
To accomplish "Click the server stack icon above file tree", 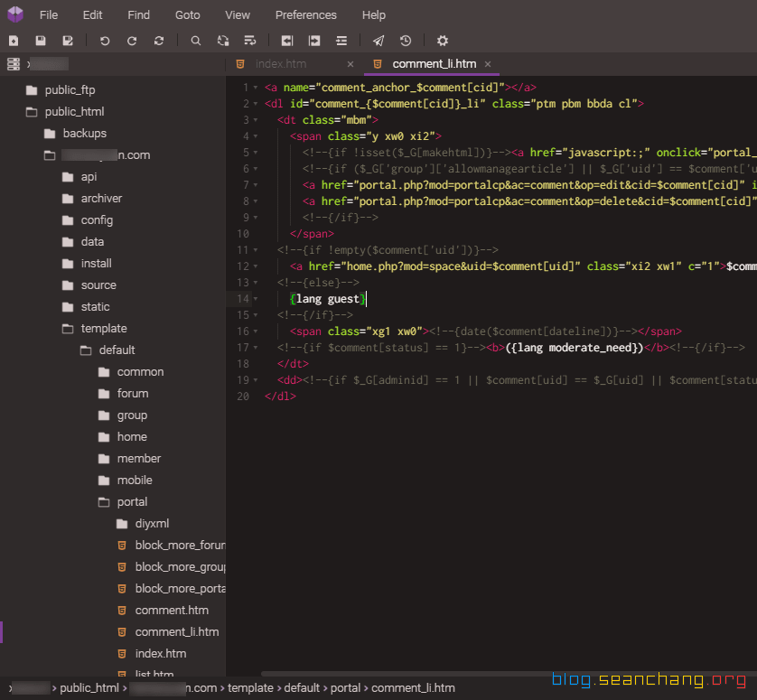I will pos(14,64).
